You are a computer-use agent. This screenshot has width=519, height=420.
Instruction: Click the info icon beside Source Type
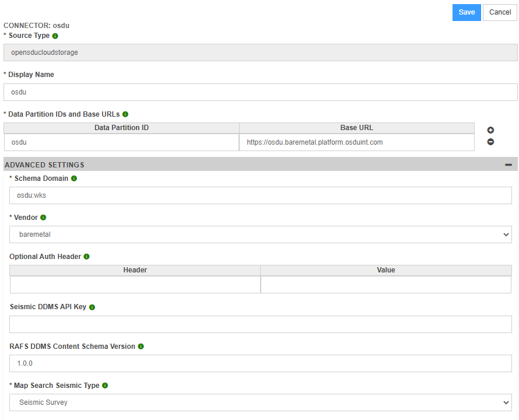coord(55,36)
